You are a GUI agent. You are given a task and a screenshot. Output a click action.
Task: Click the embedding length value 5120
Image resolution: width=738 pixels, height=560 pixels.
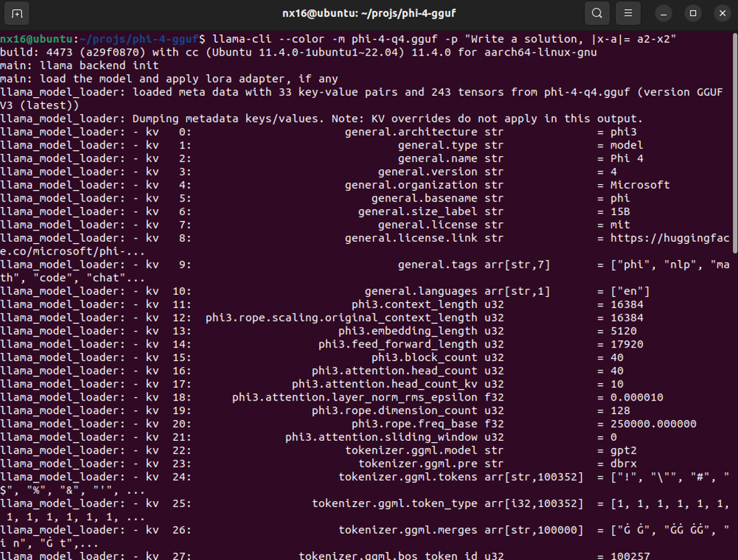tap(623, 331)
